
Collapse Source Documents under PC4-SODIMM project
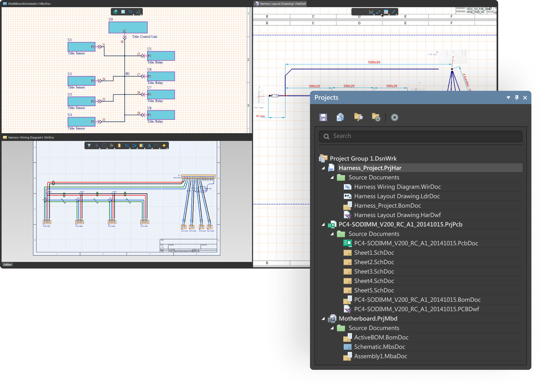point(332,234)
